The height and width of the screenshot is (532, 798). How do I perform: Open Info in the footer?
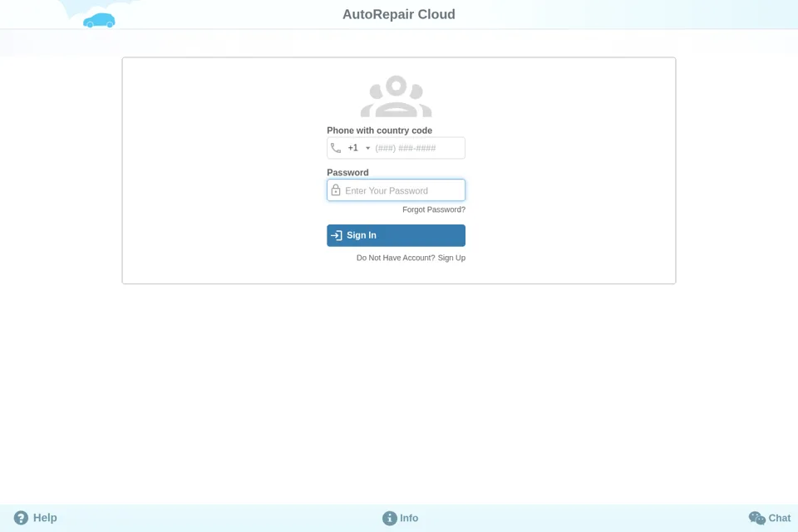[x=401, y=518]
